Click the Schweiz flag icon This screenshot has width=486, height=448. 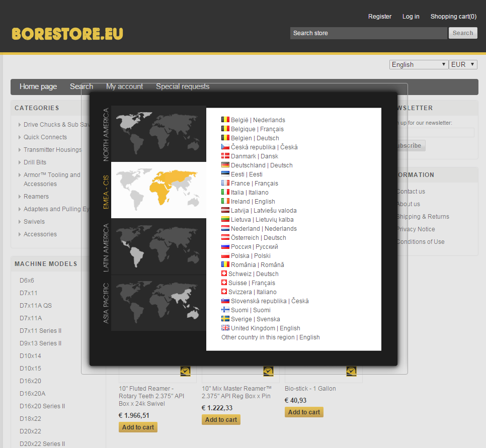[x=224, y=274]
